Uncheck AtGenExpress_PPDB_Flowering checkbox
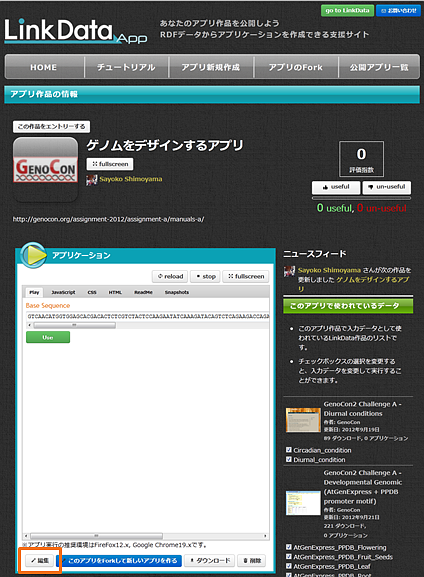The width and height of the screenshot is (424, 577). [289, 547]
